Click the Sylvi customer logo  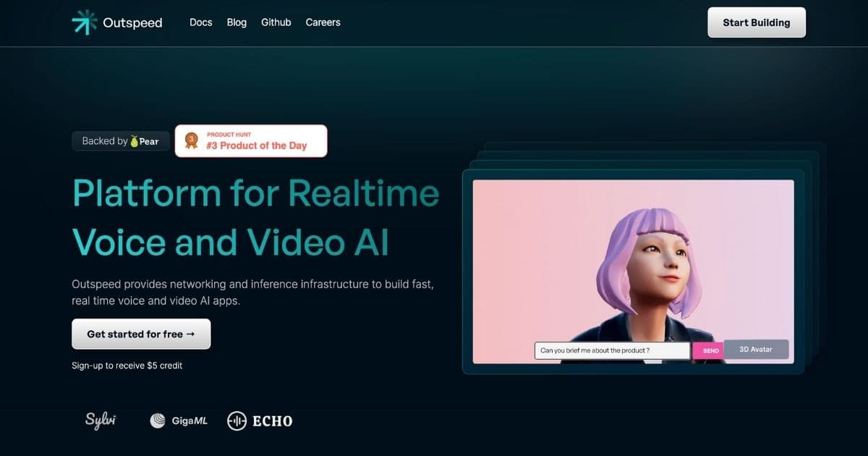[101, 420]
